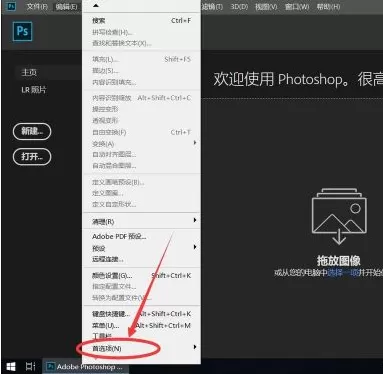Choose 内容识别填充... menu item
Screen dimensions: 383x374
[141, 82]
